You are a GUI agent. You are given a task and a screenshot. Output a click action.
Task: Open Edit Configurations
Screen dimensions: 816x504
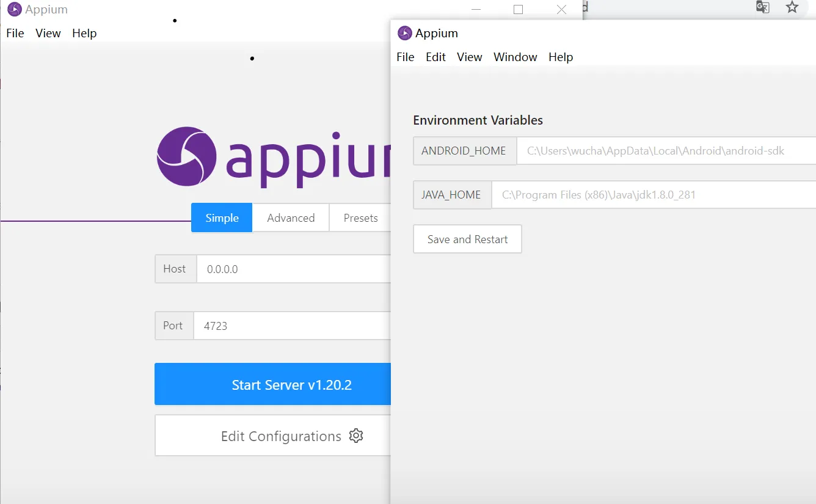[x=272, y=436]
